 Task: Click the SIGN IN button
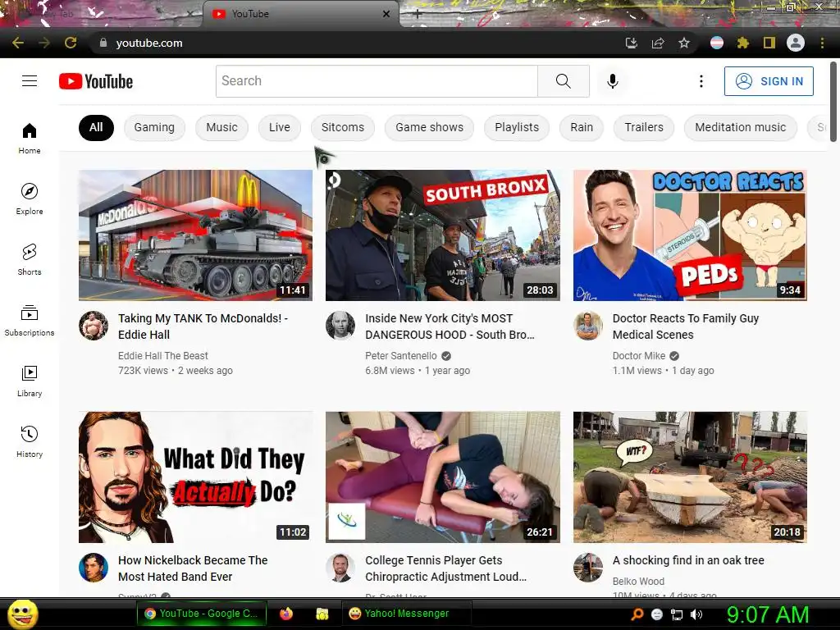769,81
